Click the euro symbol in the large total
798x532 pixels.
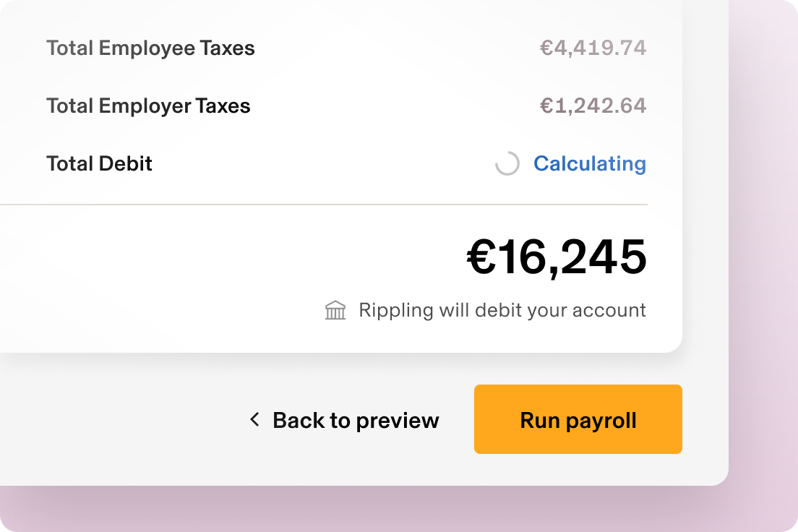481,257
